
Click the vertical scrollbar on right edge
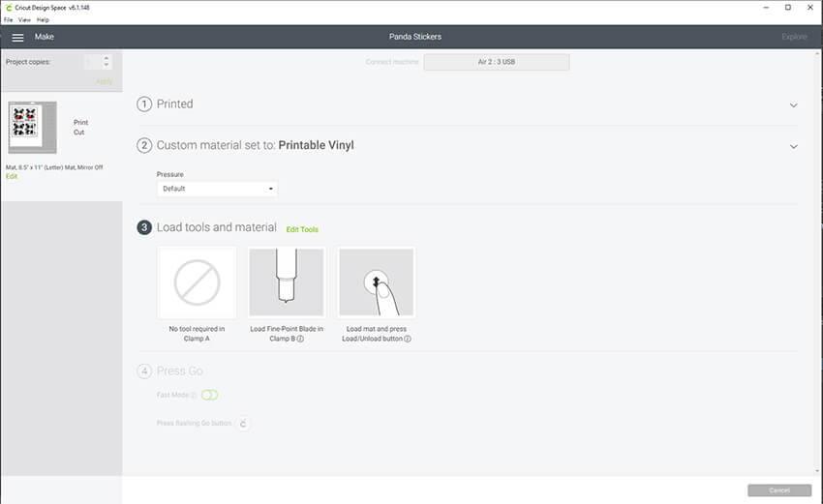click(x=818, y=262)
